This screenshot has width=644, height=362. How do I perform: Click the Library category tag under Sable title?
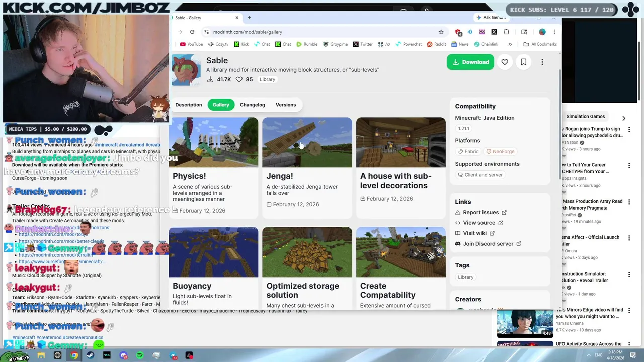(267, 79)
